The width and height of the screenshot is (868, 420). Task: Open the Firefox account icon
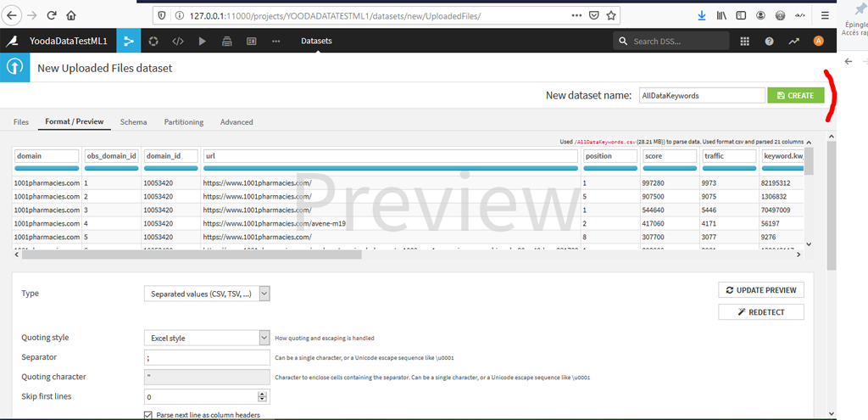click(760, 16)
